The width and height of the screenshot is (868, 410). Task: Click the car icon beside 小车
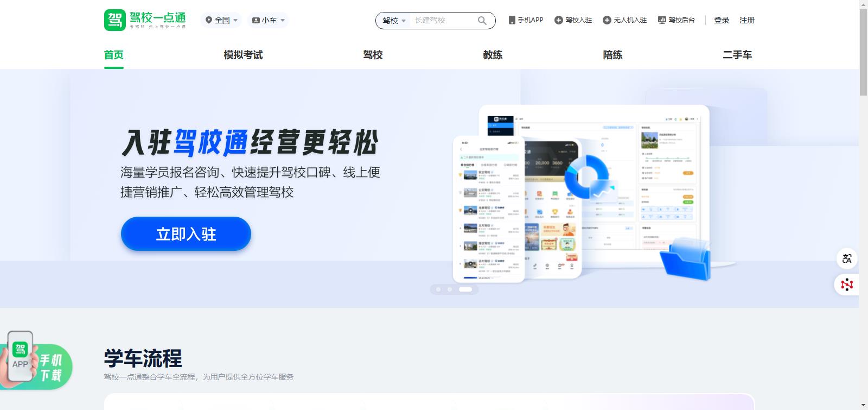click(256, 20)
